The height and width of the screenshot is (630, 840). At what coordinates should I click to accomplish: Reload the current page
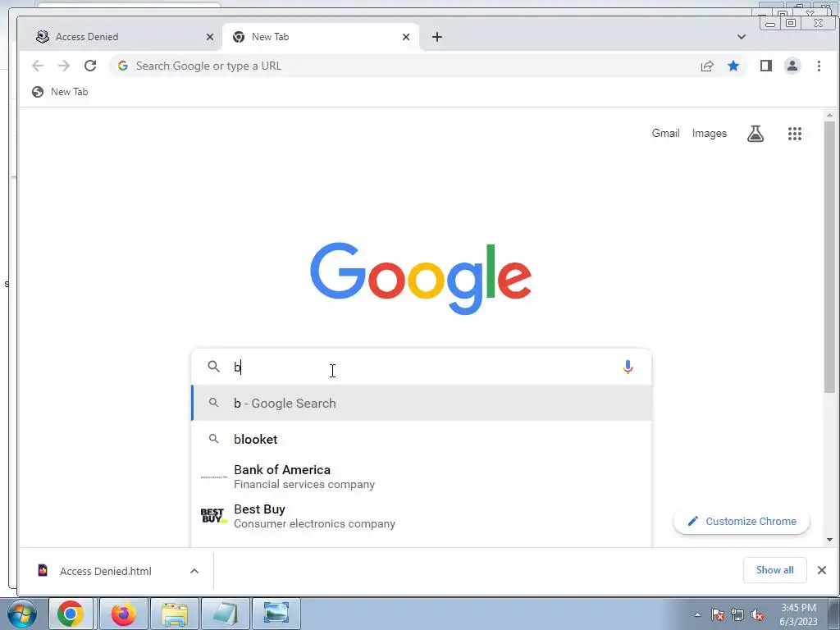(90, 66)
